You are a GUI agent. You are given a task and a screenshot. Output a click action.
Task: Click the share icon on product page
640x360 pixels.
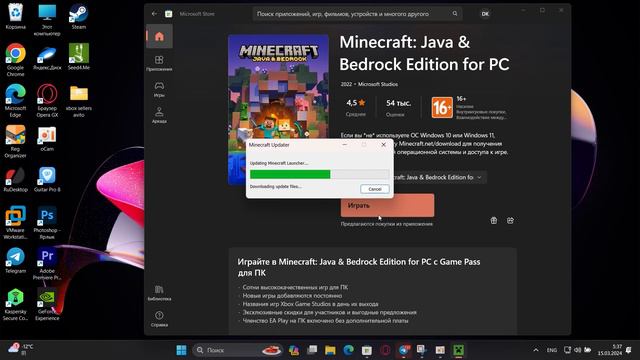click(x=510, y=220)
